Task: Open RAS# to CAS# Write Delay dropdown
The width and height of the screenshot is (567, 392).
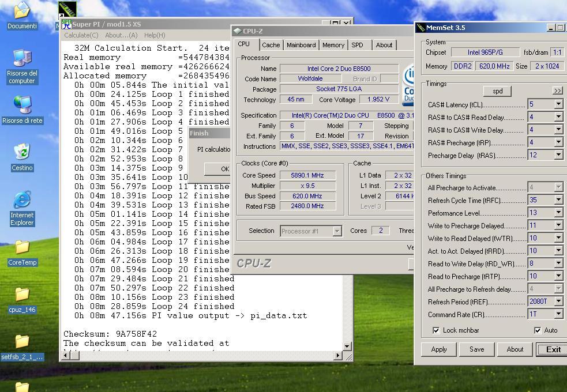Action: (558, 130)
